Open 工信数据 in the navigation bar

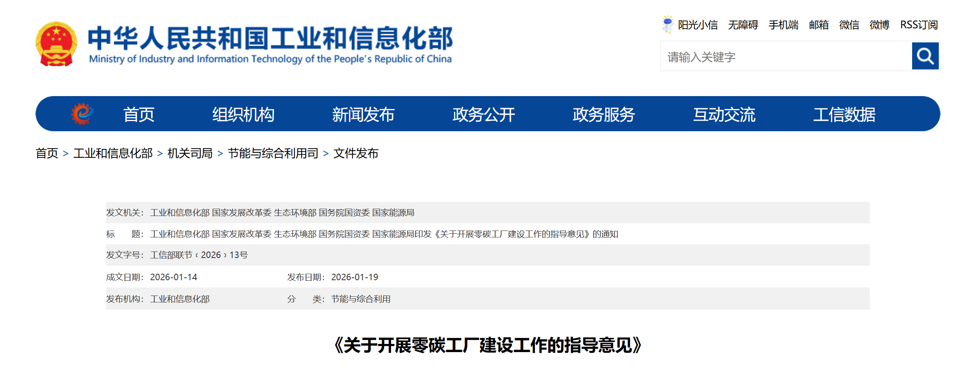pos(844,115)
